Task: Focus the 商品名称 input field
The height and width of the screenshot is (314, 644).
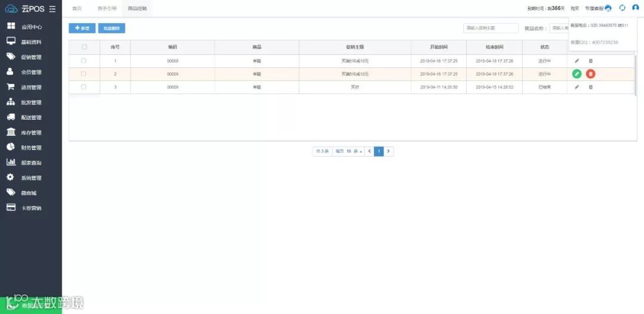Action: point(559,29)
